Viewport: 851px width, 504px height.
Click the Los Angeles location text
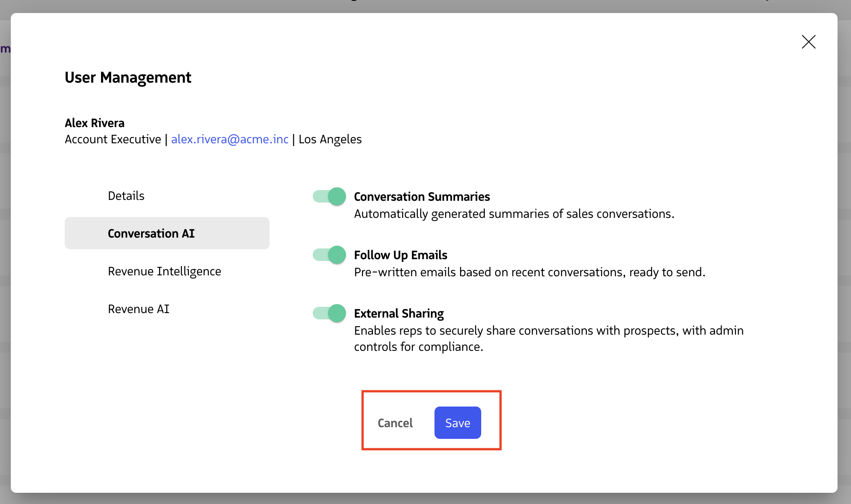pyautogui.click(x=330, y=139)
